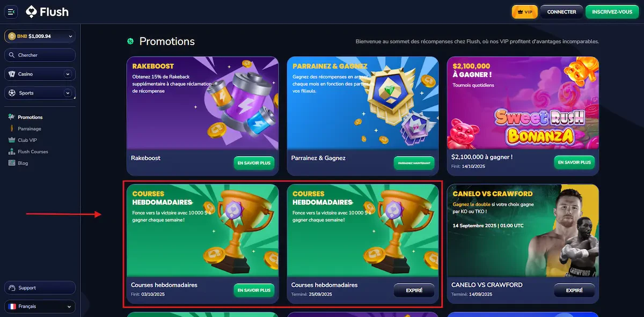The height and width of the screenshot is (317, 644).
Task: Open the Français language selector
Action: pyautogui.click(x=40, y=307)
